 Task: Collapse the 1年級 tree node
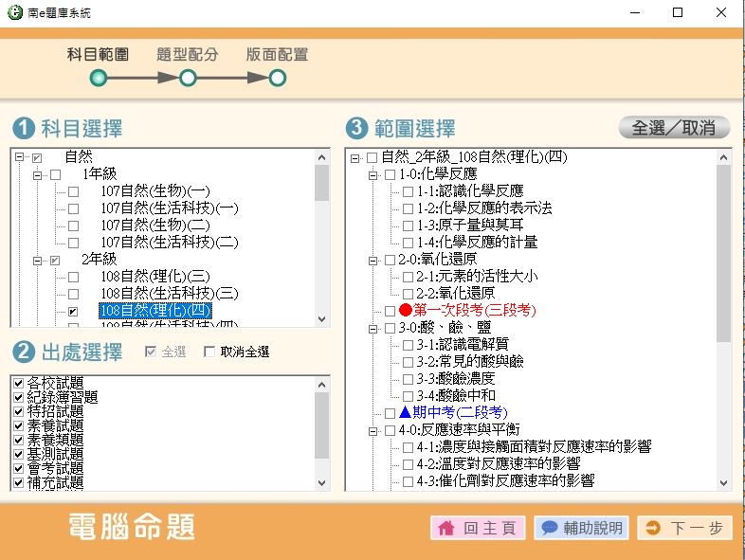38,174
